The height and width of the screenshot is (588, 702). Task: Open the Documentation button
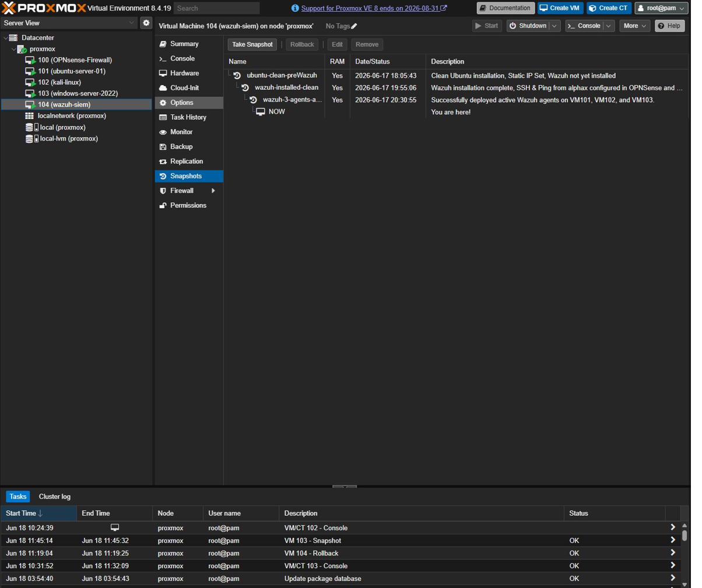tap(506, 8)
